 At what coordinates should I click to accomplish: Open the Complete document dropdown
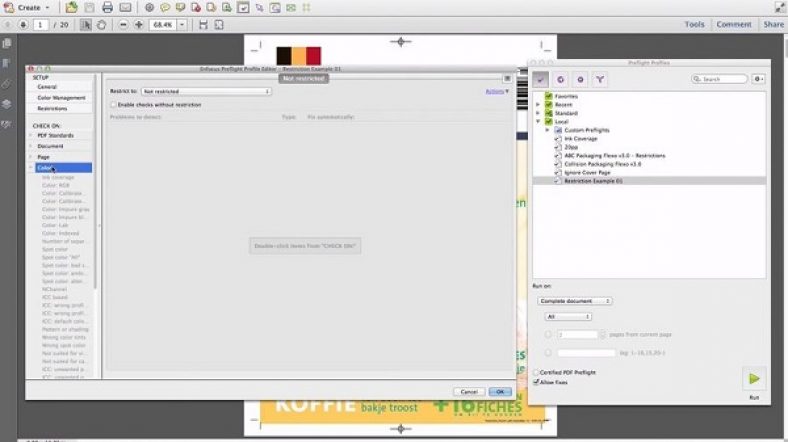tap(574, 301)
